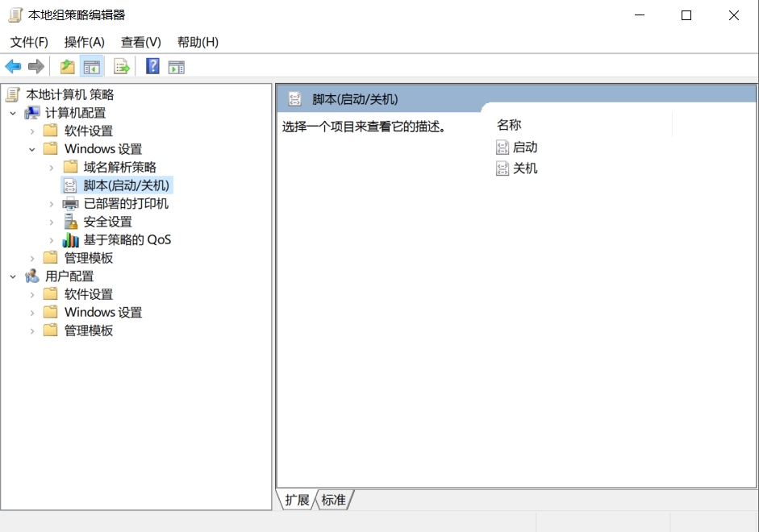
Task: Collapse the 计算机配置 node
Action: coord(13,113)
